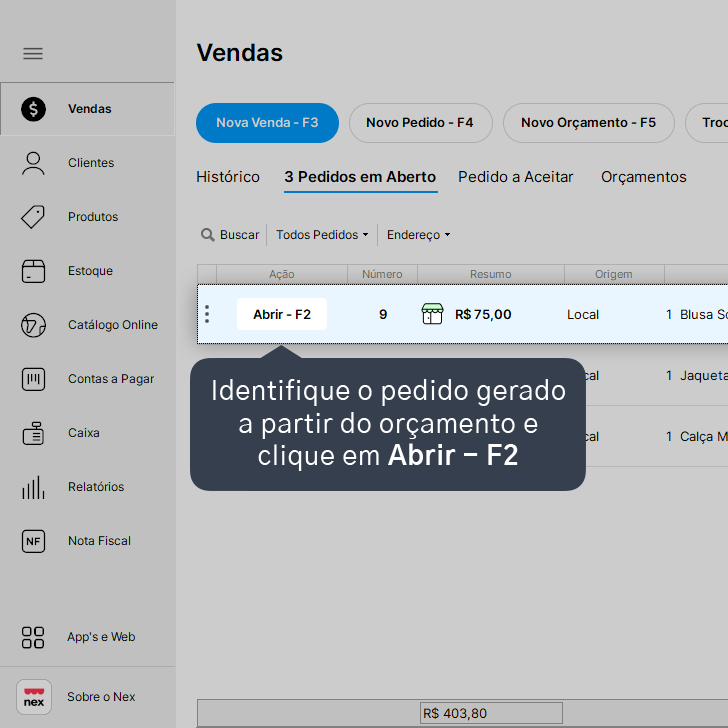Switch to the Histórico tab
The image size is (728, 728).
(x=228, y=177)
